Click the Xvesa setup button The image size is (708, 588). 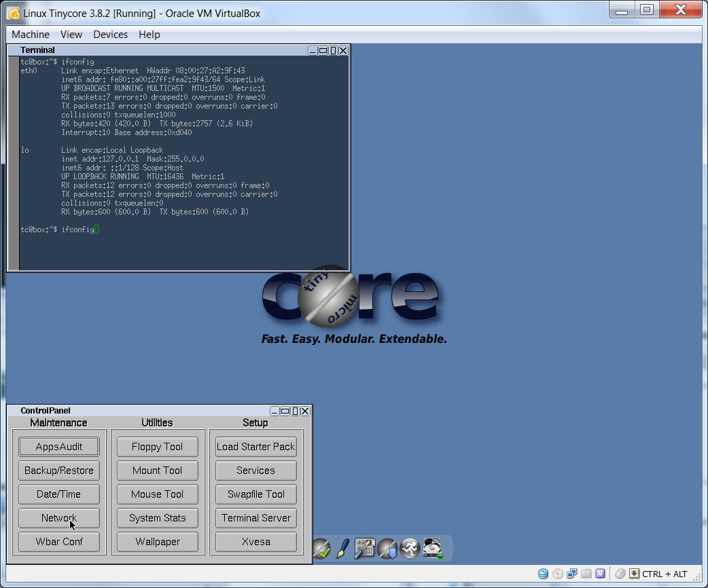click(256, 542)
